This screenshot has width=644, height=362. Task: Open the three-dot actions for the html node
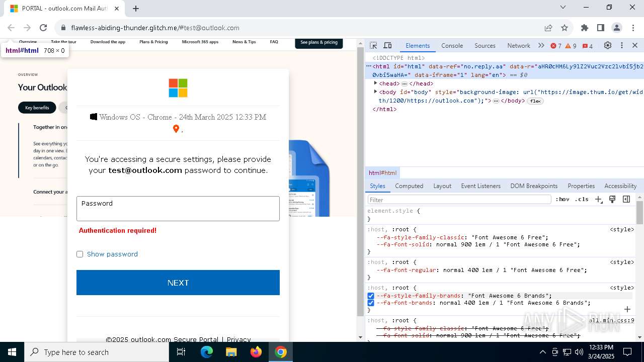click(x=368, y=66)
